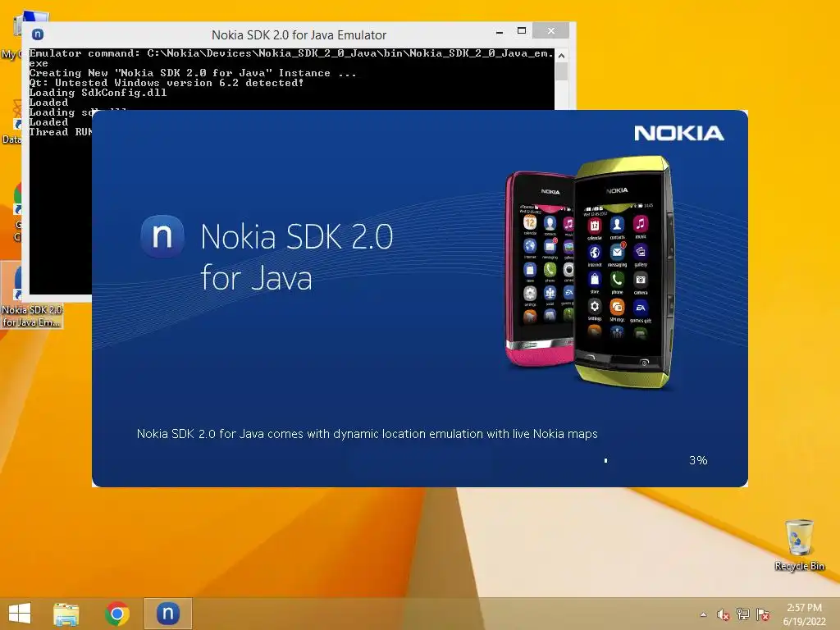The height and width of the screenshot is (630, 840).
Task: Click the NOKIA wordmark on the splash screen
Action: tap(678, 134)
